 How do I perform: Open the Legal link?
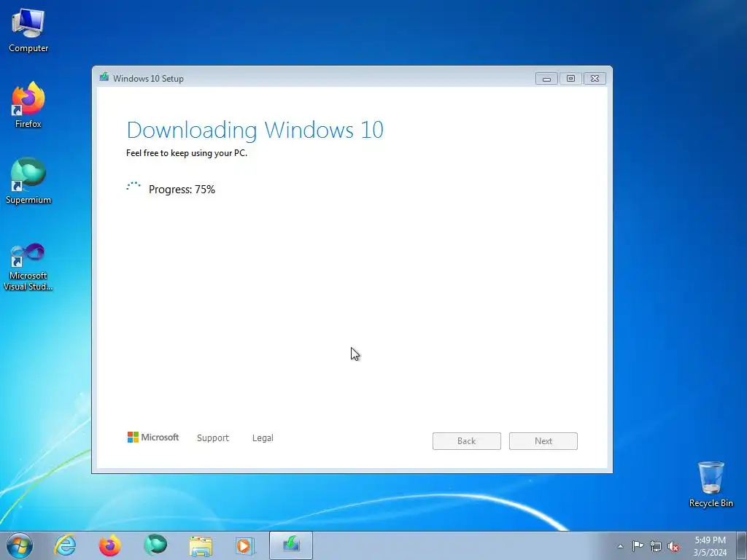click(263, 438)
